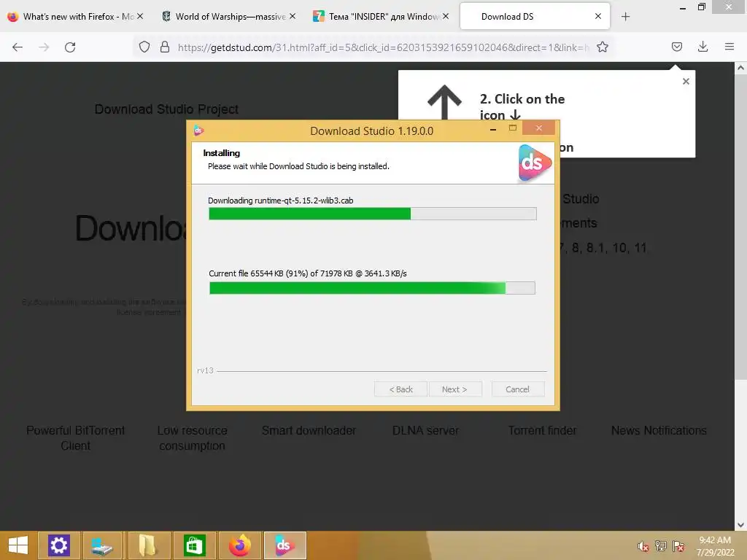The height and width of the screenshot is (560, 747).
Task: Dismiss the Click on the icon popup
Action: click(686, 82)
